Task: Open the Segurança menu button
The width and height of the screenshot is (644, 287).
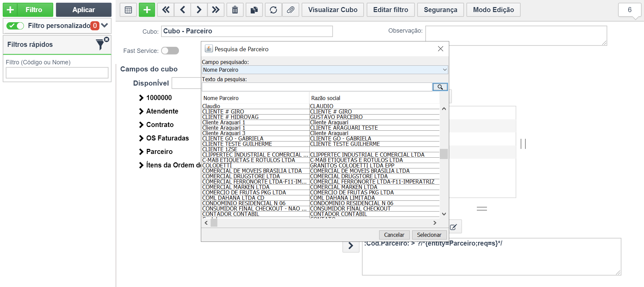Action: tap(440, 10)
